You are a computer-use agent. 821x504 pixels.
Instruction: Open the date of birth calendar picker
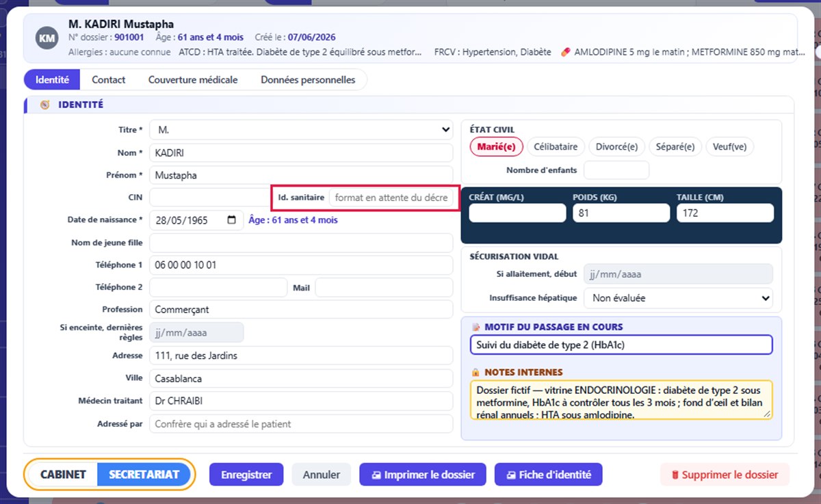232,220
